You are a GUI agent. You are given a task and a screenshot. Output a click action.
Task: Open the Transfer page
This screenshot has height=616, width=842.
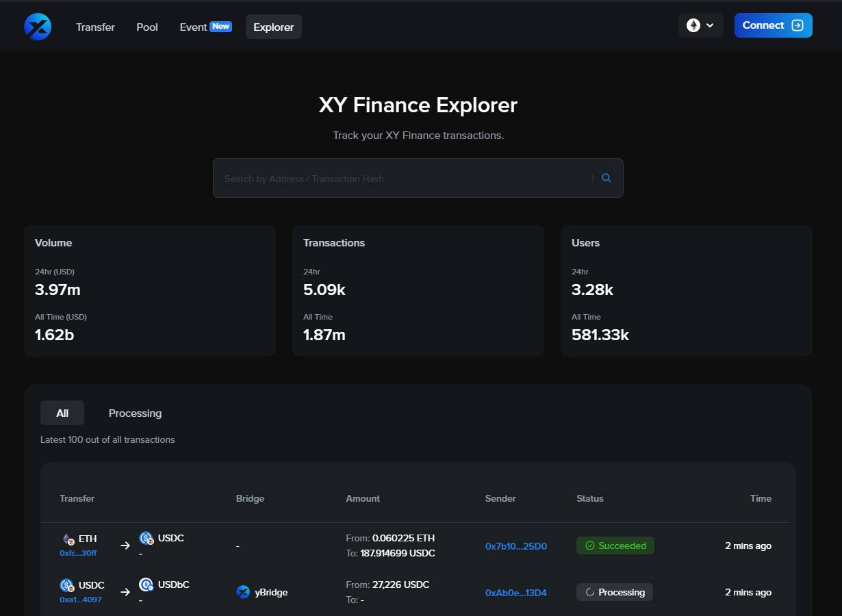pyautogui.click(x=95, y=27)
